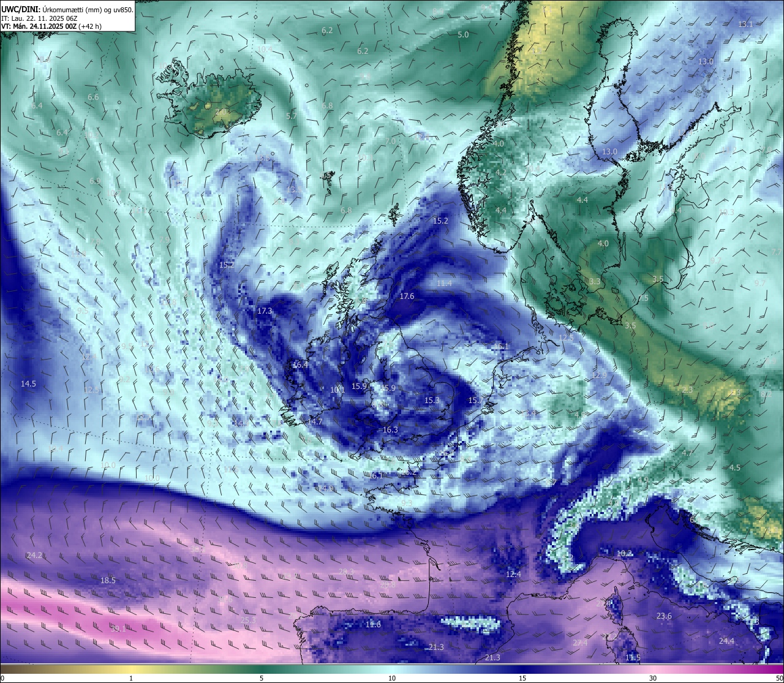This screenshot has height=683, width=784.
Task: Click the 'UWC/DINI: Úrkomumætti (mm) og uv850.' title
Action: [67, 9]
